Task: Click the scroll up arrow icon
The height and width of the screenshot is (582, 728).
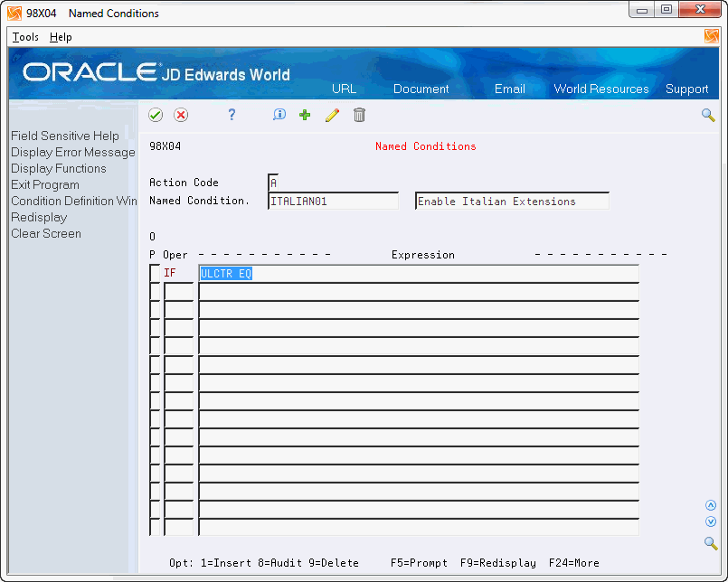Action: tap(710, 505)
